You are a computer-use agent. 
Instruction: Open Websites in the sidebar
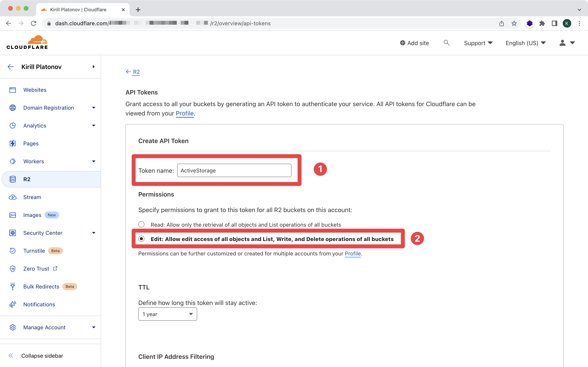35,90
